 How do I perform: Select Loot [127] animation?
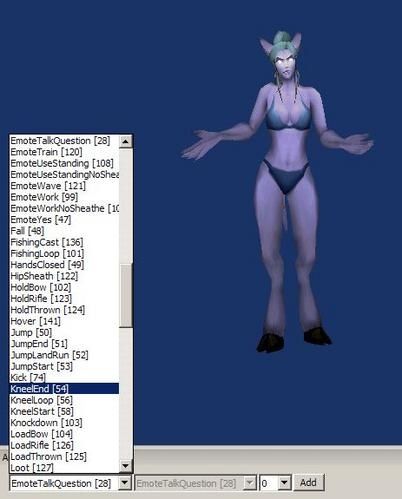point(64,468)
